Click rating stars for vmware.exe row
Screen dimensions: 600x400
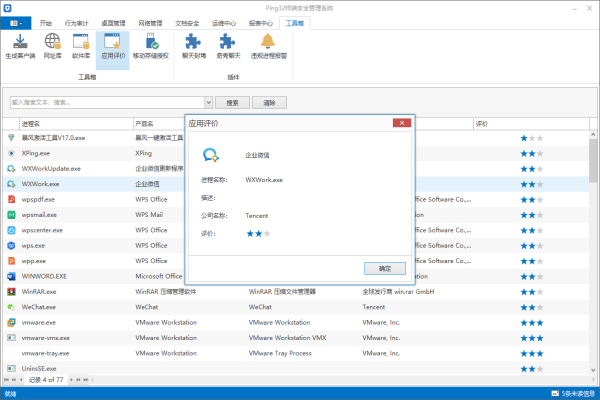point(532,323)
